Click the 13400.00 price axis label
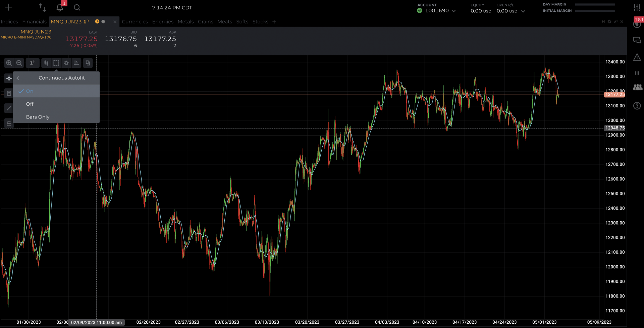Image resolution: width=644 pixels, height=328 pixels. (x=615, y=62)
